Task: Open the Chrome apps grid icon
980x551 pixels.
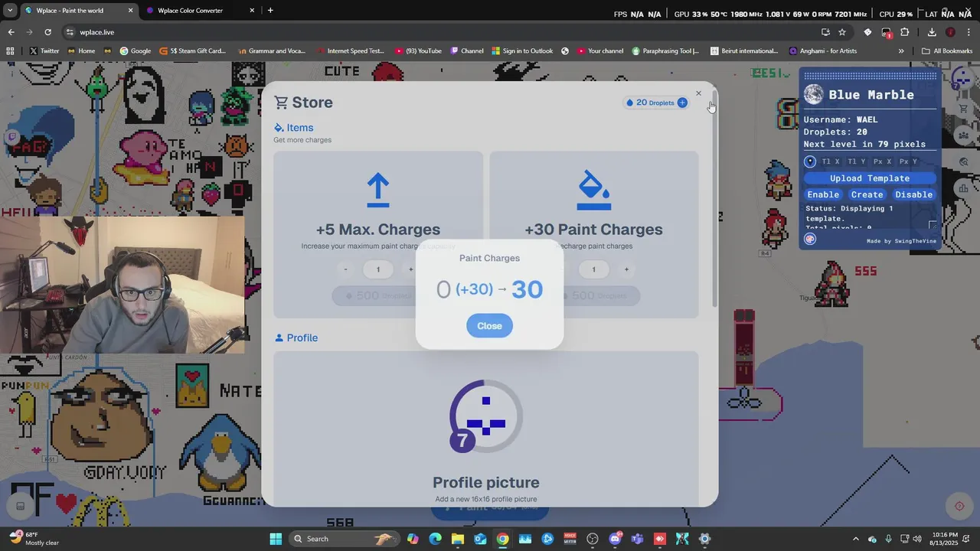Action: 10,51
